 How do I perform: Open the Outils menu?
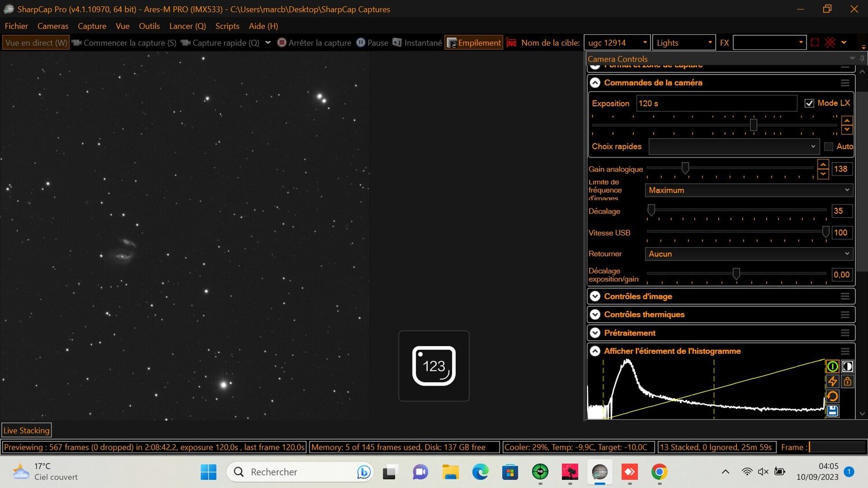tap(149, 26)
